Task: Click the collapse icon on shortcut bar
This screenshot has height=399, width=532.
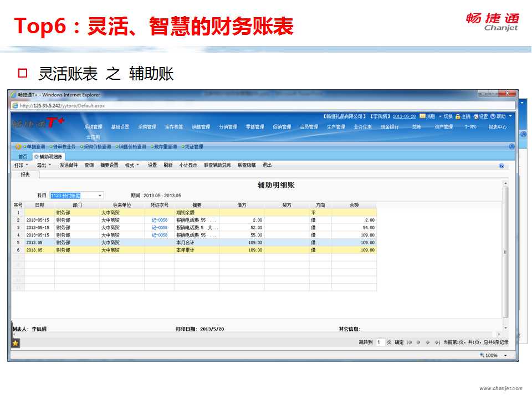Action: (511, 147)
